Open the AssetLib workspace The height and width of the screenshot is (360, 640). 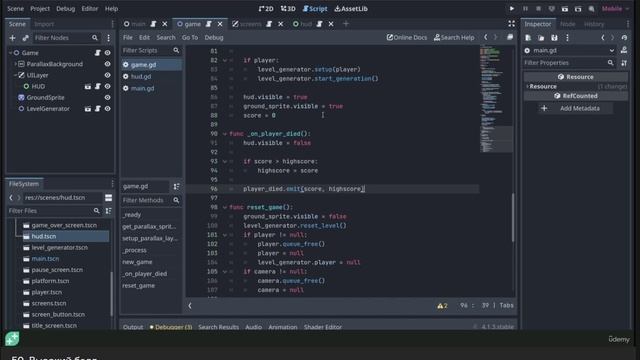[x=351, y=9]
